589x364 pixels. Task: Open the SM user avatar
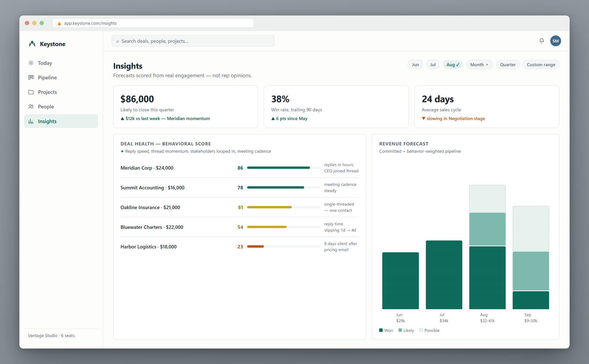click(556, 41)
